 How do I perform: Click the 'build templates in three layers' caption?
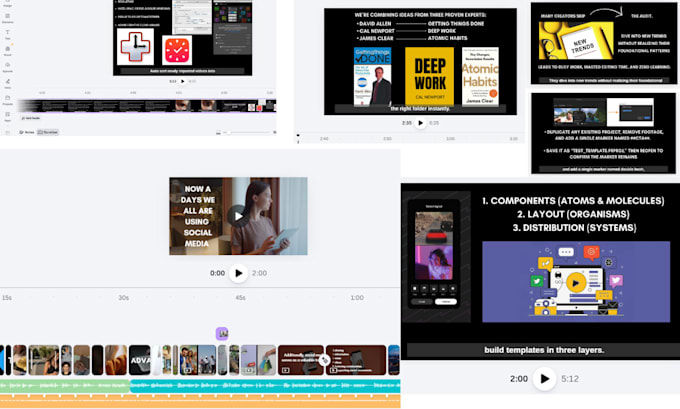[x=544, y=350]
